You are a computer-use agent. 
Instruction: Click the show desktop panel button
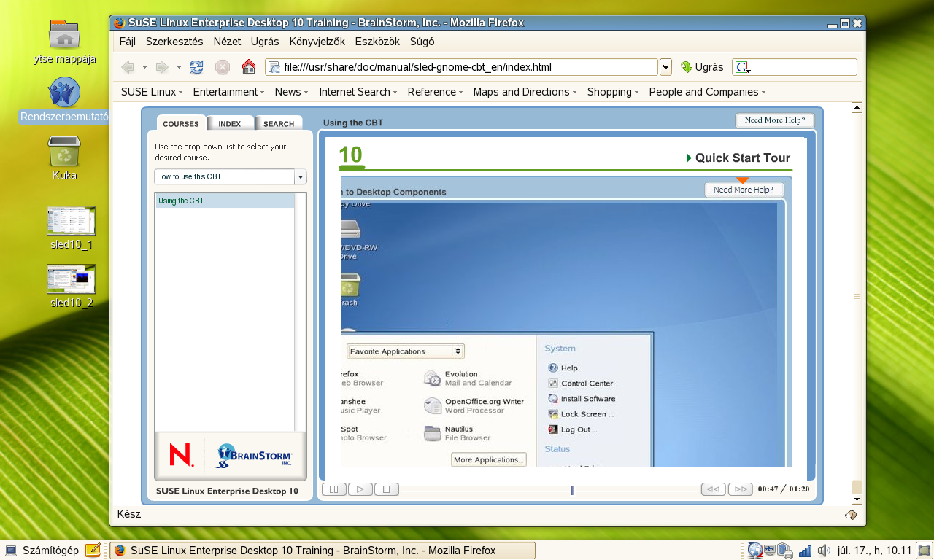pos(925,551)
